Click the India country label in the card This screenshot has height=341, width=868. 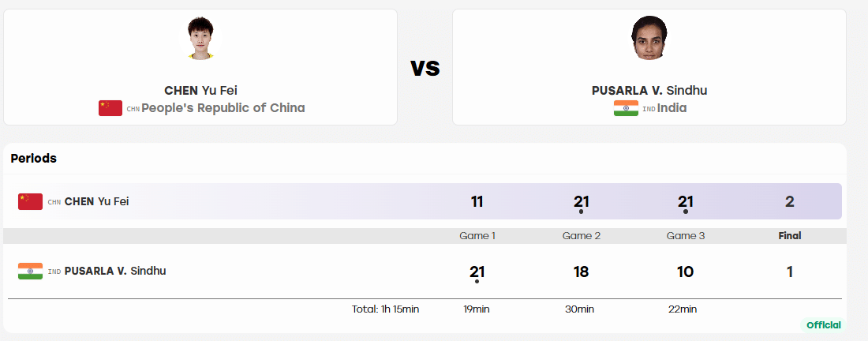coord(672,108)
